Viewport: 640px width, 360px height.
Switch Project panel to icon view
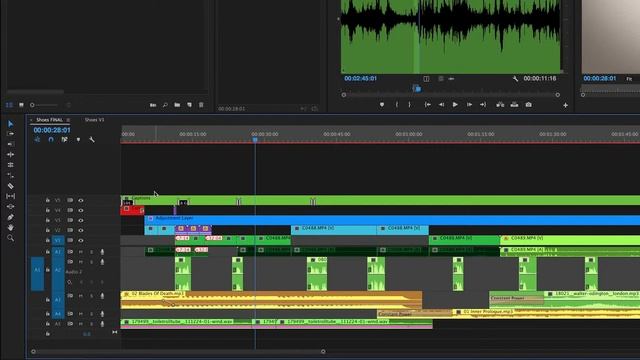21,105
